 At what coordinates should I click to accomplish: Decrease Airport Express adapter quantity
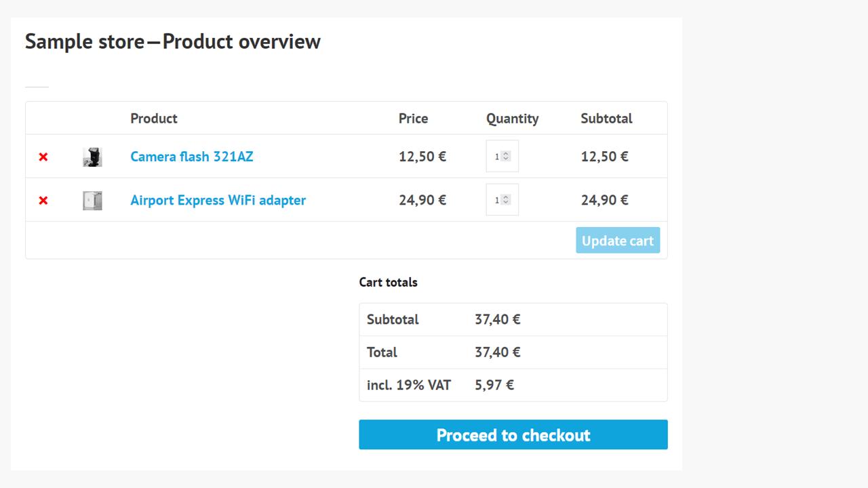click(507, 203)
